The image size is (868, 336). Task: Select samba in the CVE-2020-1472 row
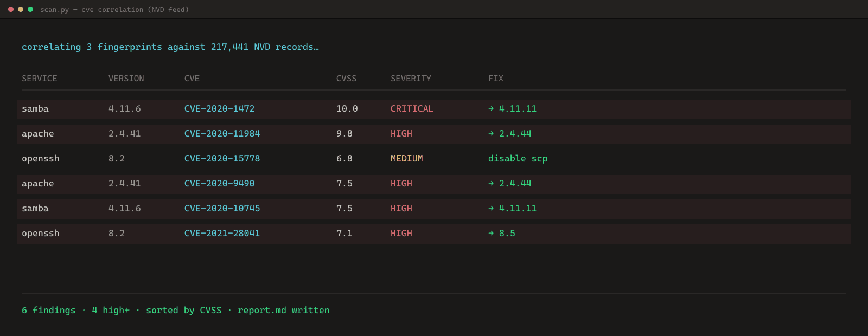[x=35, y=109]
